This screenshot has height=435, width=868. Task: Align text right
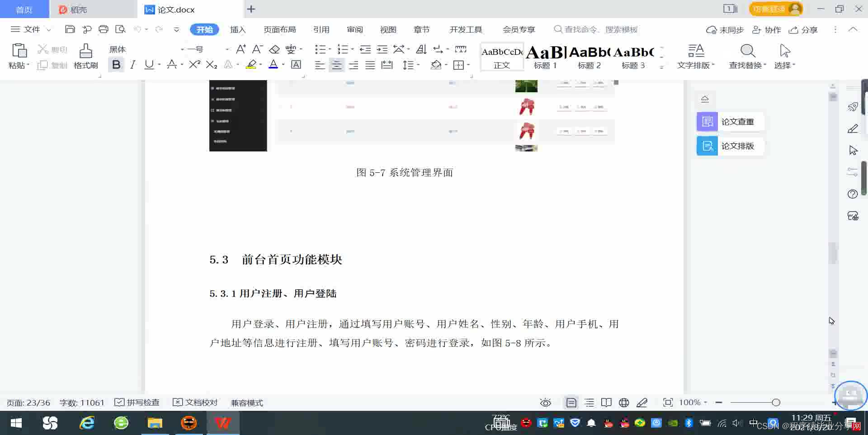(354, 65)
